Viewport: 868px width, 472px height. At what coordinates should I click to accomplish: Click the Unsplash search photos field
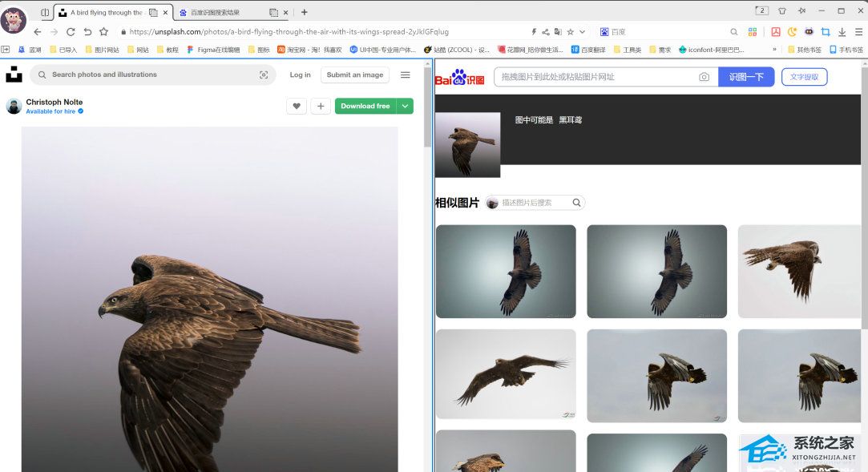click(153, 75)
